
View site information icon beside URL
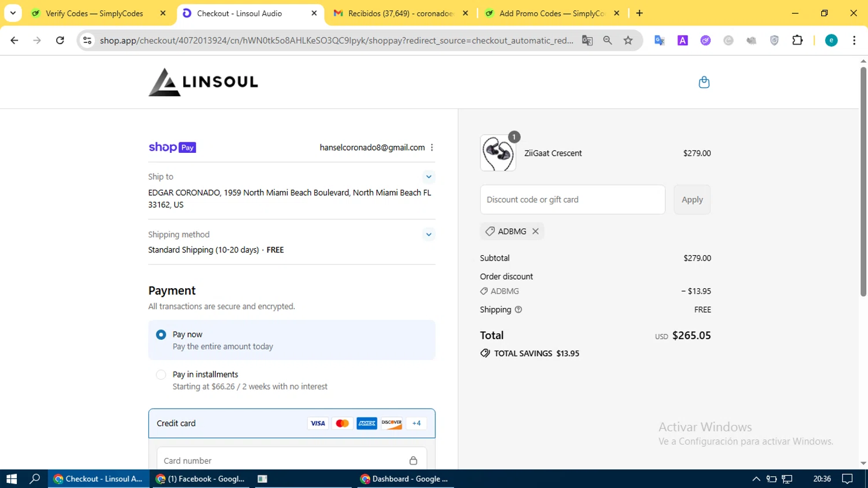tap(87, 41)
